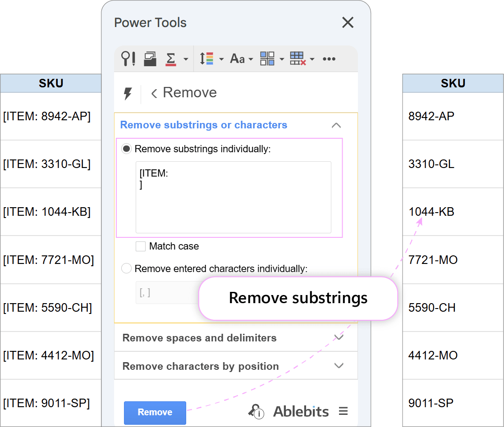Click the Remove substrings or characters heading
The image size is (504, 427).
pyautogui.click(x=204, y=125)
